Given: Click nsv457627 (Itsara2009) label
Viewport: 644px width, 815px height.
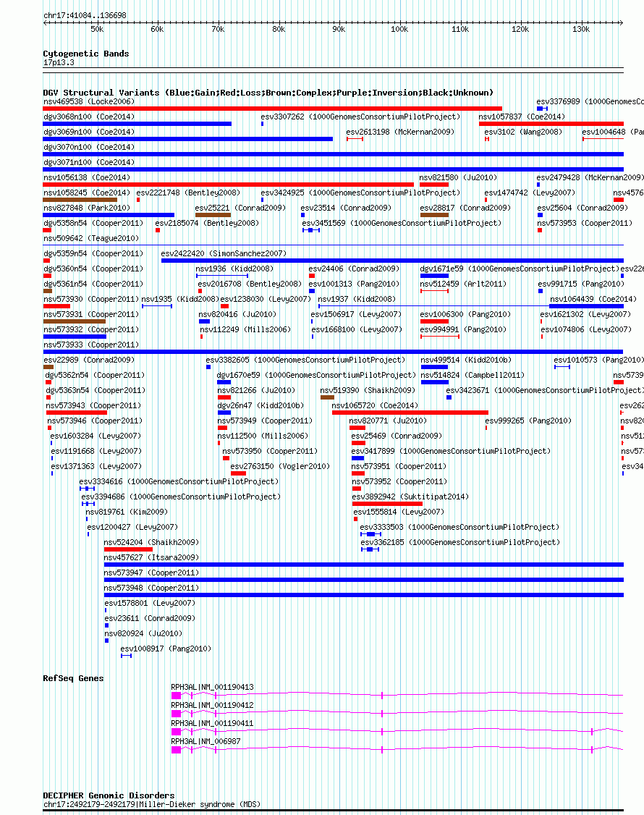Looking at the screenshot, I should (x=151, y=557).
